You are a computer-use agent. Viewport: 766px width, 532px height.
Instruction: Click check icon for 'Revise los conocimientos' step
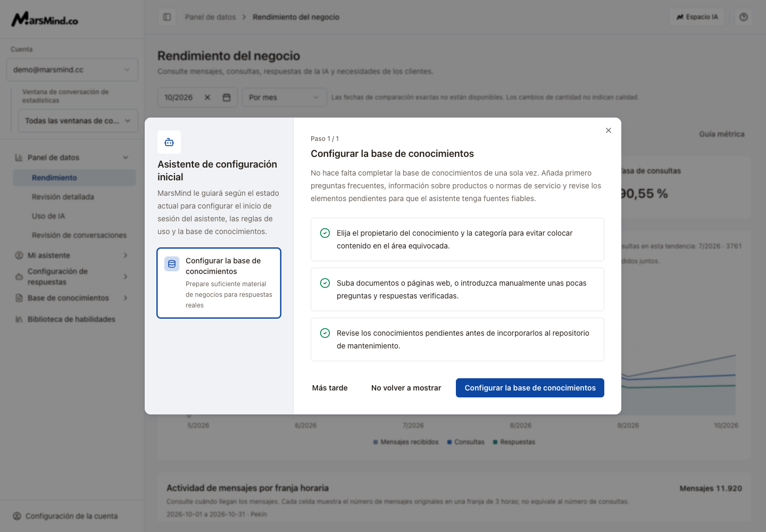[x=325, y=333]
